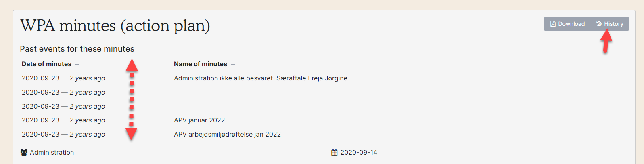Sort by Name of minutes column
644x164 pixels.
point(201,64)
